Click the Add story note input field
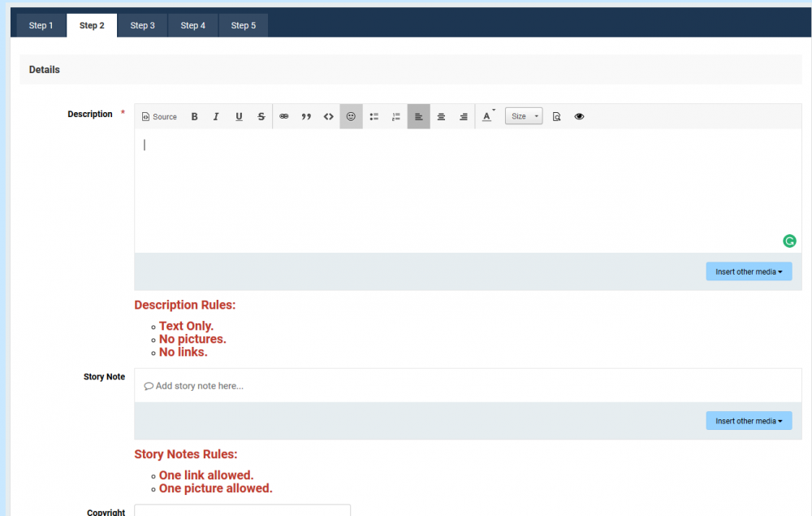Image resolution: width=812 pixels, height=516 pixels. pyautogui.click(x=325, y=385)
